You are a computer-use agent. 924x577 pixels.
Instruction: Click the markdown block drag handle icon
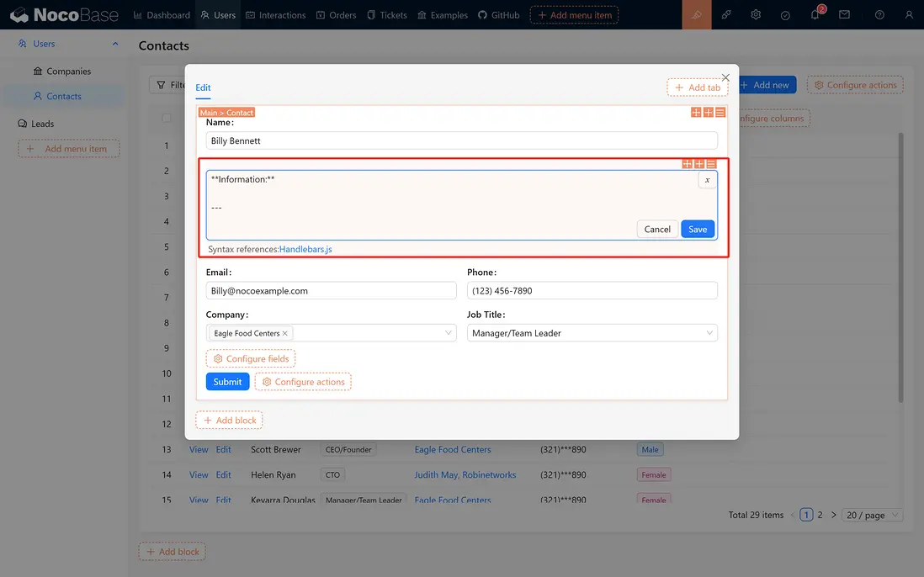[687, 164]
